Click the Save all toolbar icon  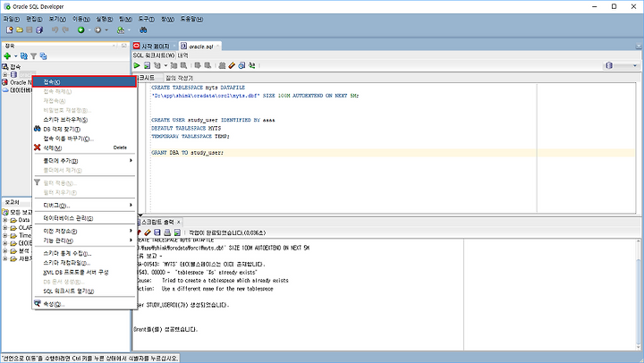coord(39,30)
